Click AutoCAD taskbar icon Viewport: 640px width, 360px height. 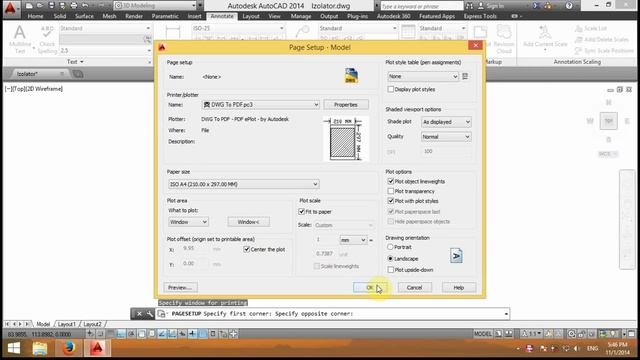pos(97,348)
